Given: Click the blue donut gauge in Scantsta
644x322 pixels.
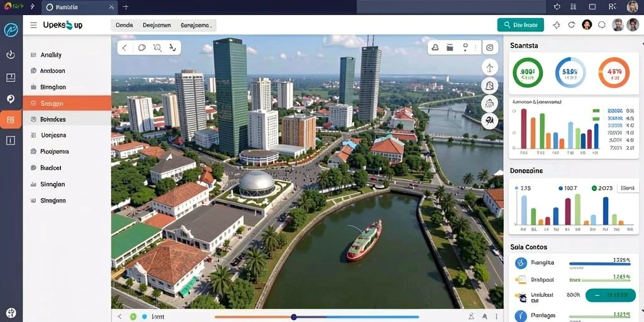Looking at the screenshot, I should click(570, 73).
